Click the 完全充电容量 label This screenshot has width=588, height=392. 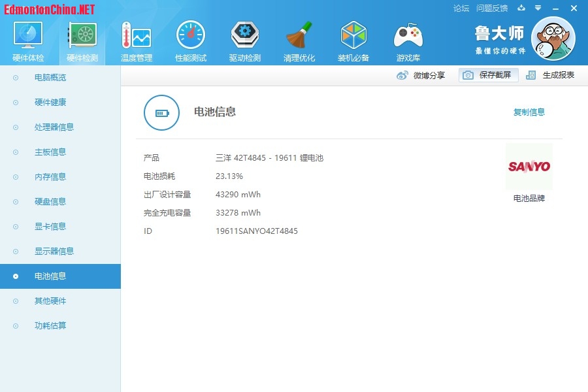[167, 213]
